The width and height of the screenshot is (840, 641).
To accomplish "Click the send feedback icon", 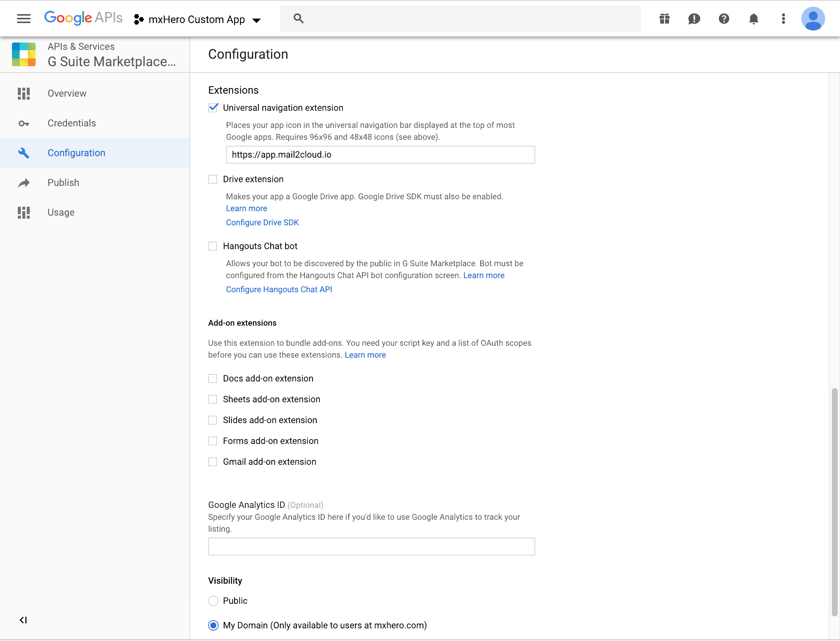I will pos(694,19).
